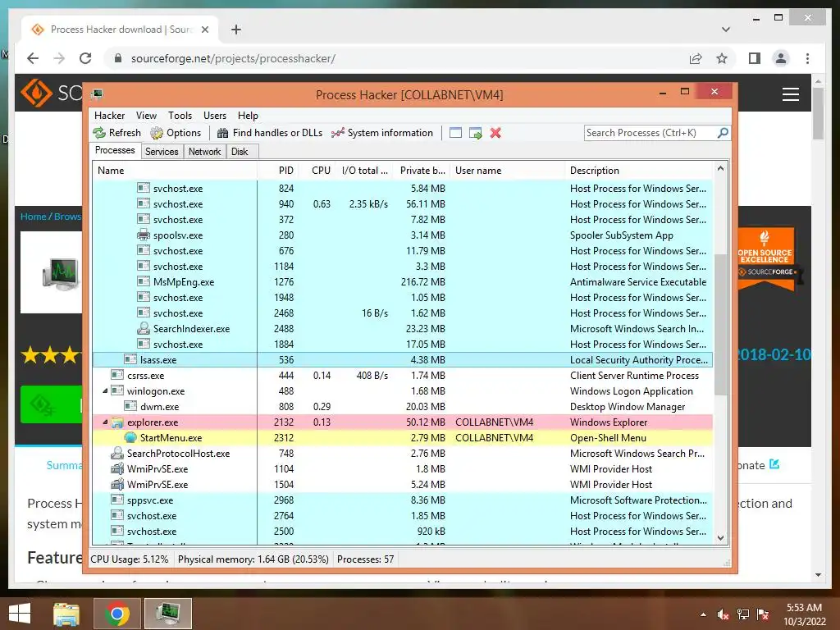The width and height of the screenshot is (840, 630).
Task: Click the icon of WmiPrvSE.exe PID 1104
Action: pos(117,468)
